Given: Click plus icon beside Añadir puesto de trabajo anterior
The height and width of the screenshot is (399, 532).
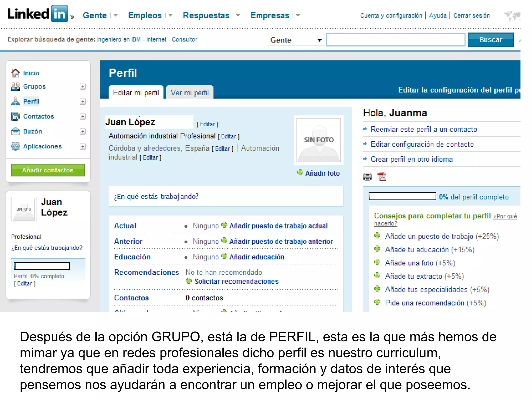Looking at the screenshot, I should (224, 241).
